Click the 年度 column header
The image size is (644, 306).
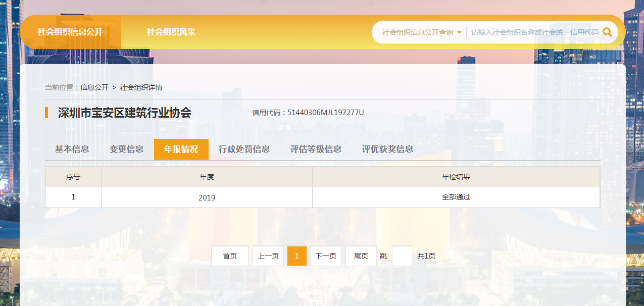(207, 177)
